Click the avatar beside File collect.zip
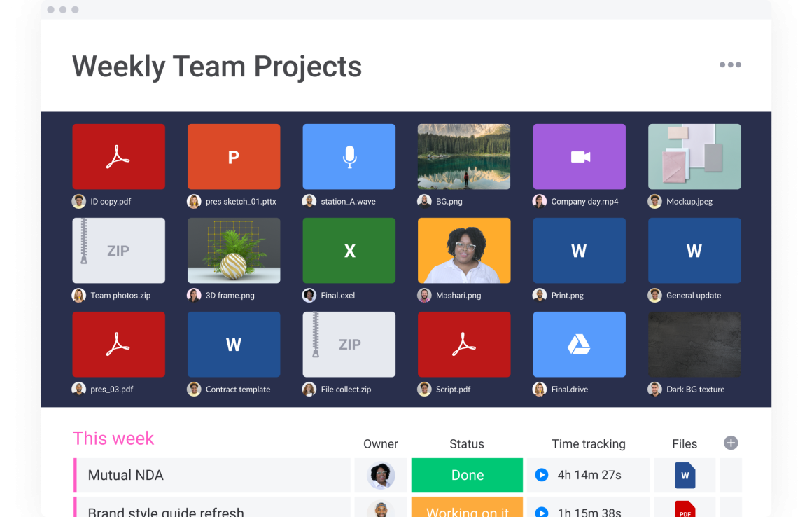 [309, 389]
